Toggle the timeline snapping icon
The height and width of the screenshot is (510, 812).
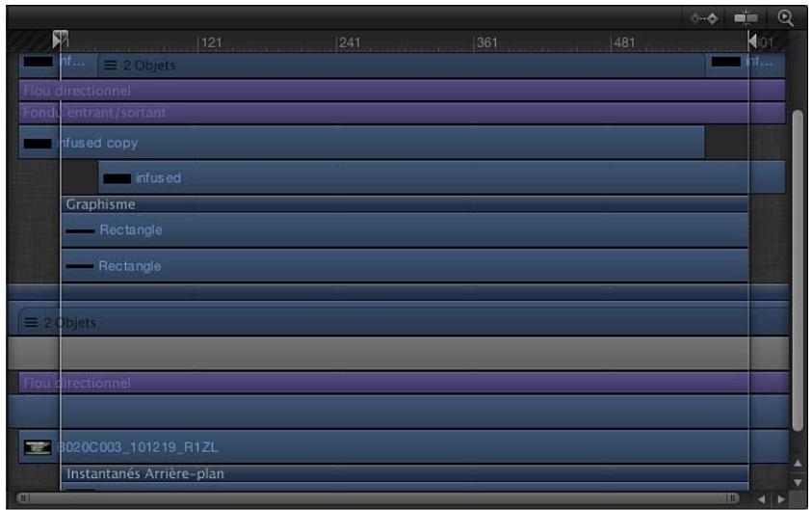tap(746, 18)
